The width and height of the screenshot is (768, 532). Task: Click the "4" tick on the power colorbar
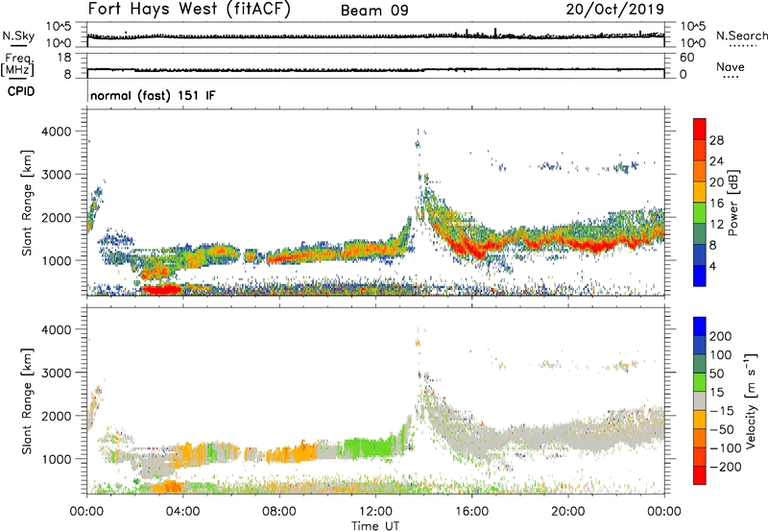point(713,266)
